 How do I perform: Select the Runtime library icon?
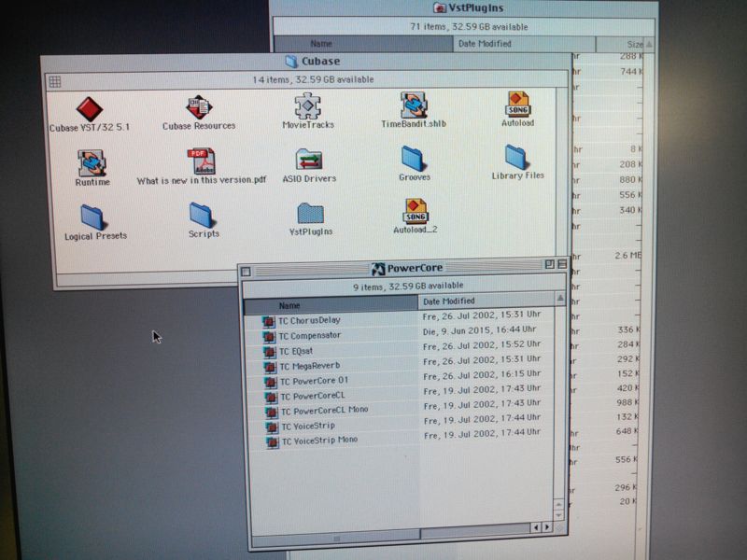pyautogui.click(x=92, y=162)
